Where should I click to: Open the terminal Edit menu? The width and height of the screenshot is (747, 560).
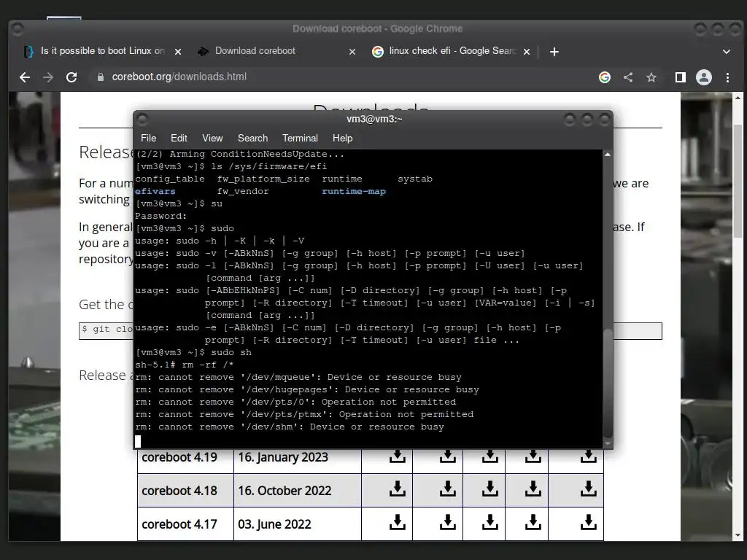[x=179, y=138]
